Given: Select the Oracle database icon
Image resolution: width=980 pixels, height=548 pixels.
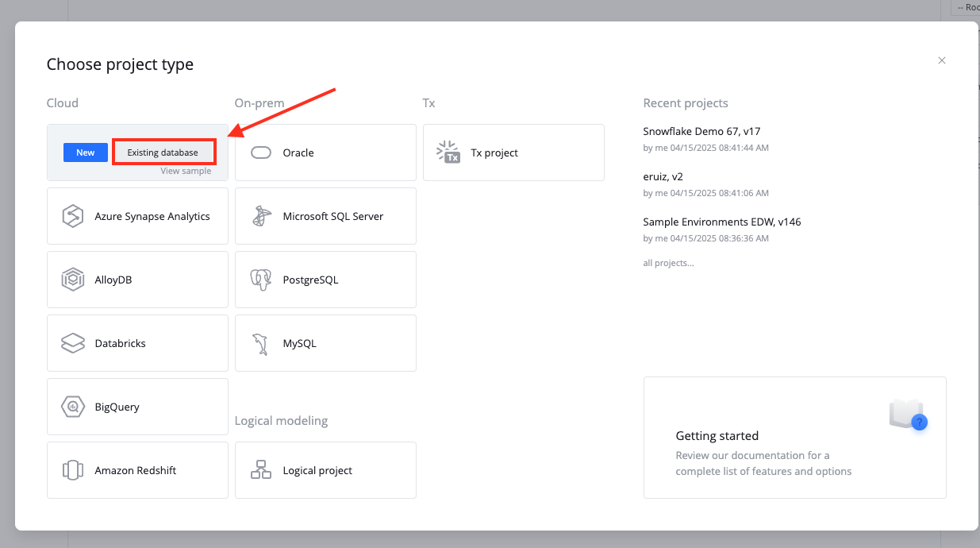Looking at the screenshot, I should 260,152.
